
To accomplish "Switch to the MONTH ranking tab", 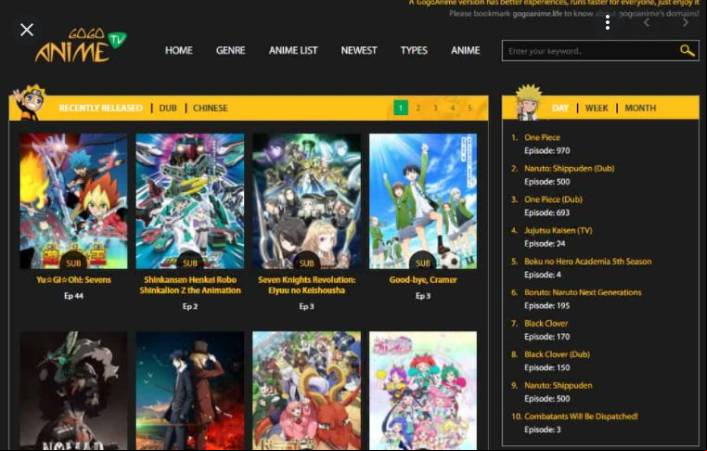I will [x=640, y=108].
